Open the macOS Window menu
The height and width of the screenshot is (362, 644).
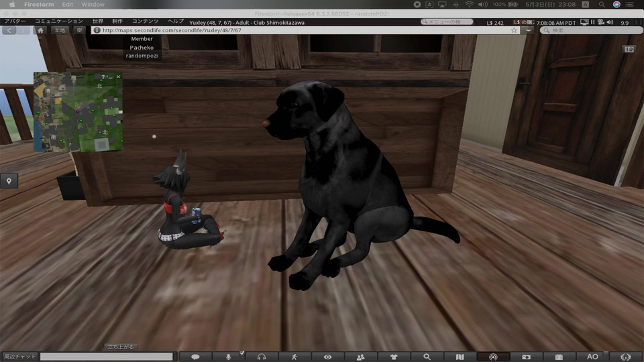pyautogui.click(x=93, y=5)
